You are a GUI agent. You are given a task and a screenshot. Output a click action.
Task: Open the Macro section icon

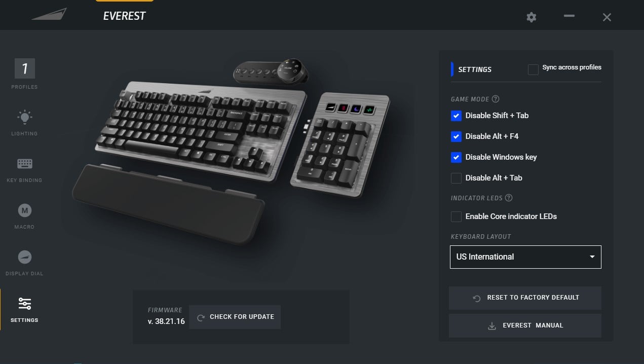(x=24, y=210)
